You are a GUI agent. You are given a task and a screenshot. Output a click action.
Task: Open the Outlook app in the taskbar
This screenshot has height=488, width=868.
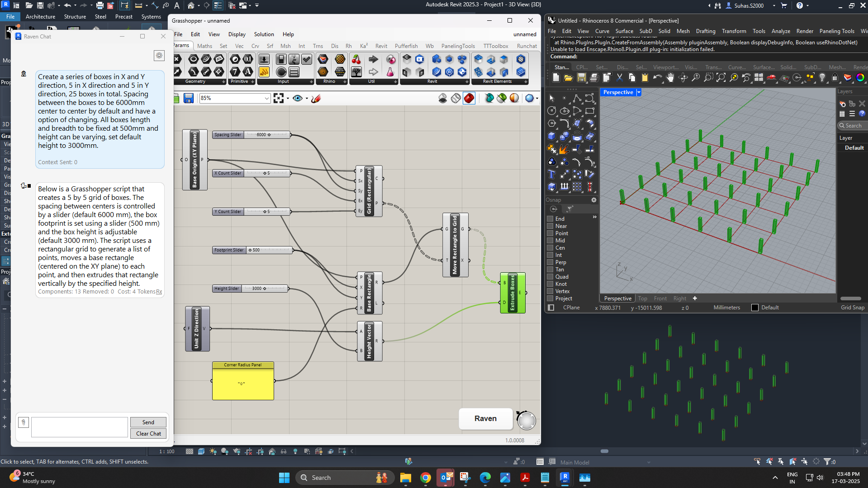(446, 478)
